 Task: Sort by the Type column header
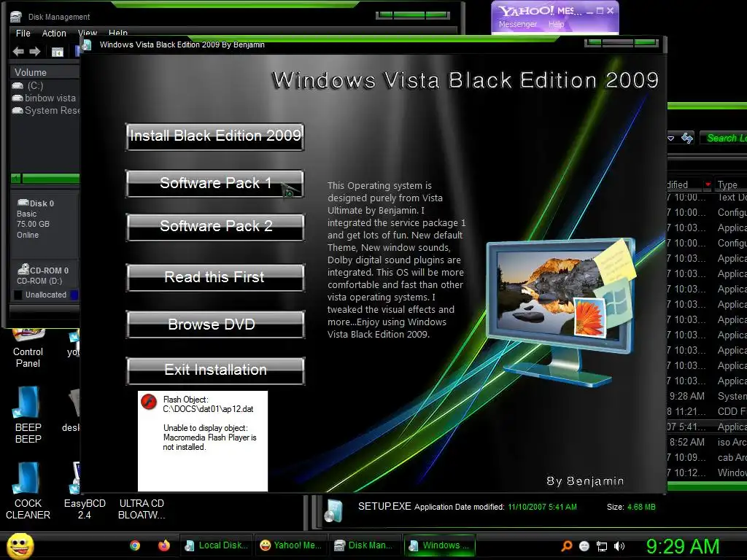pos(729,184)
